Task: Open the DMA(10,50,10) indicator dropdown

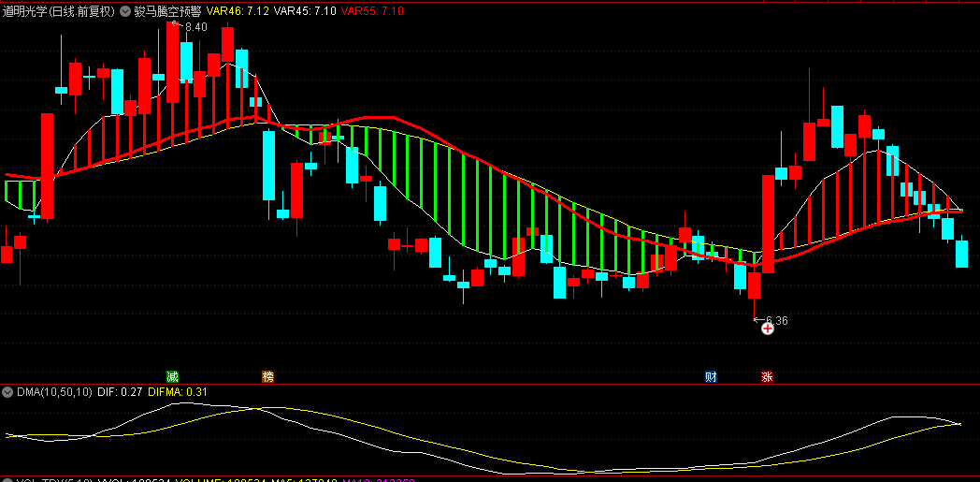Action: (7, 392)
